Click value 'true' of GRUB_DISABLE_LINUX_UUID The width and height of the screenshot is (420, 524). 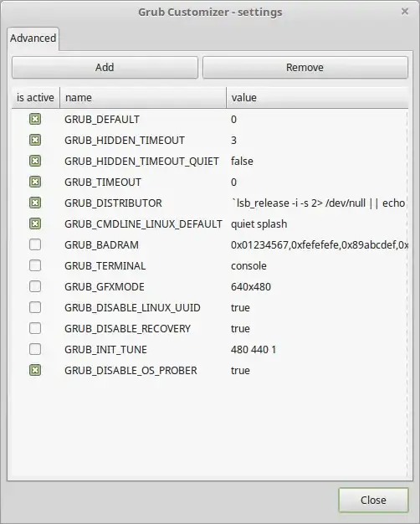(x=240, y=308)
